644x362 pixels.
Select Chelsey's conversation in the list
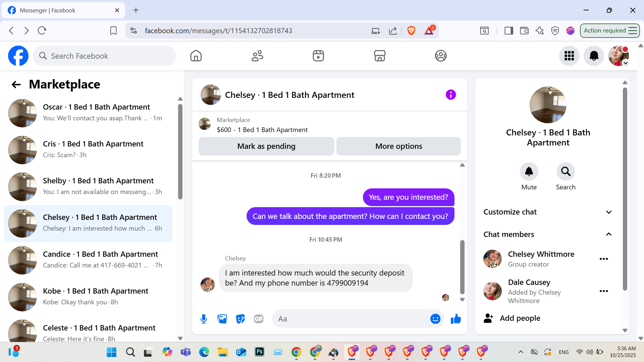(x=88, y=224)
